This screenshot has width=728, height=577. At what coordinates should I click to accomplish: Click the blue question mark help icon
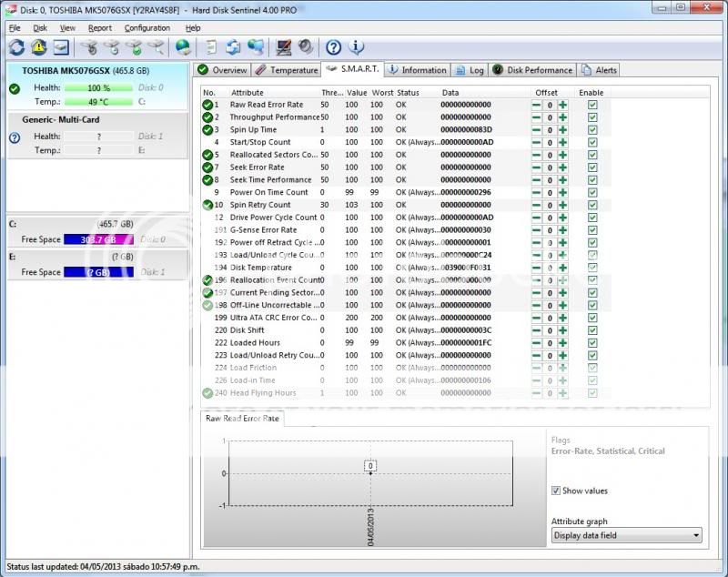[x=333, y=47]
